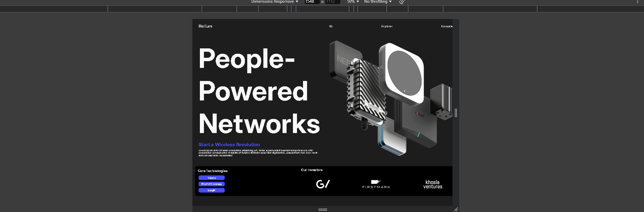Click the viewport width input field
Screen dimensions: 644x212
coord(312,2)
